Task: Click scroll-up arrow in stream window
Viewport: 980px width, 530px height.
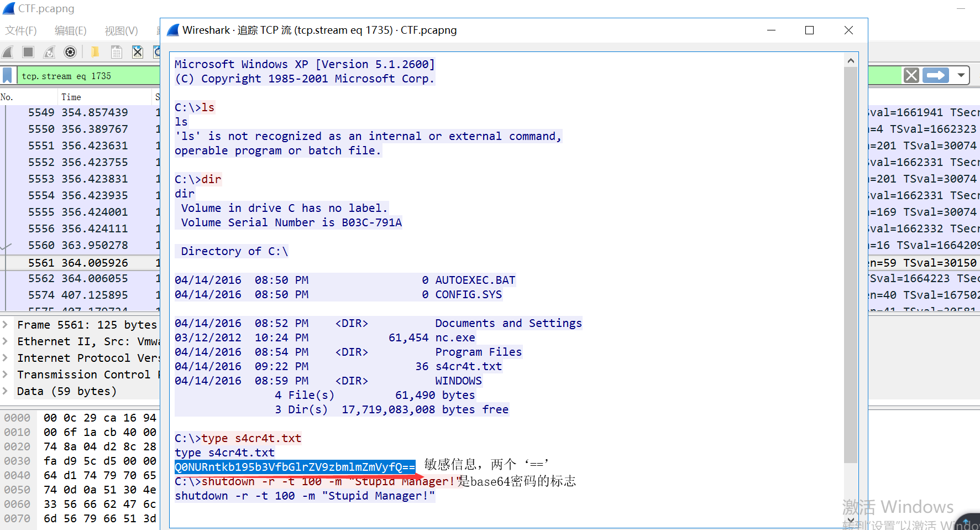Action: click(851, 60)
